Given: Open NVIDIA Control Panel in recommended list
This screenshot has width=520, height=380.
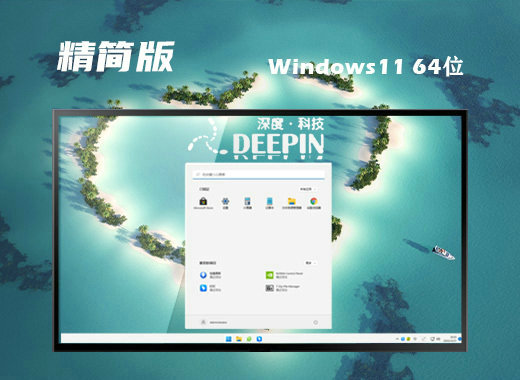Looking at the screenshot, I should pyautogui.click(x=284, y=275).
